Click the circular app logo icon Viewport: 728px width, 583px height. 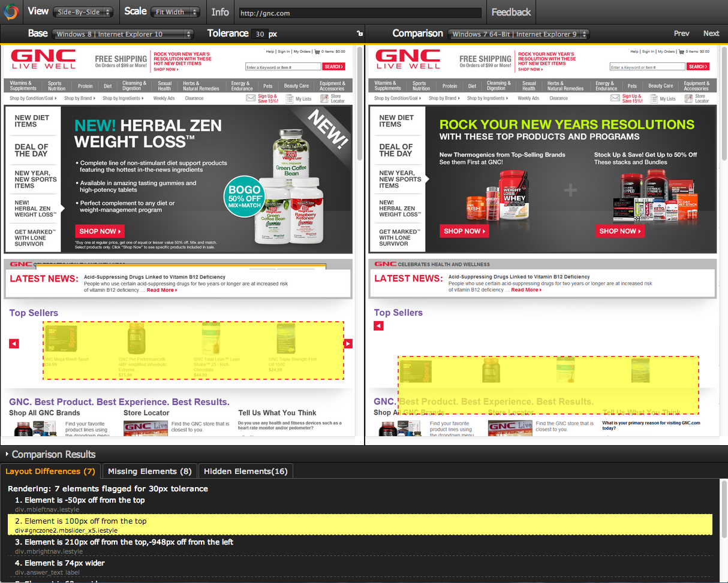pyautogui.click(x=11, y=12)
